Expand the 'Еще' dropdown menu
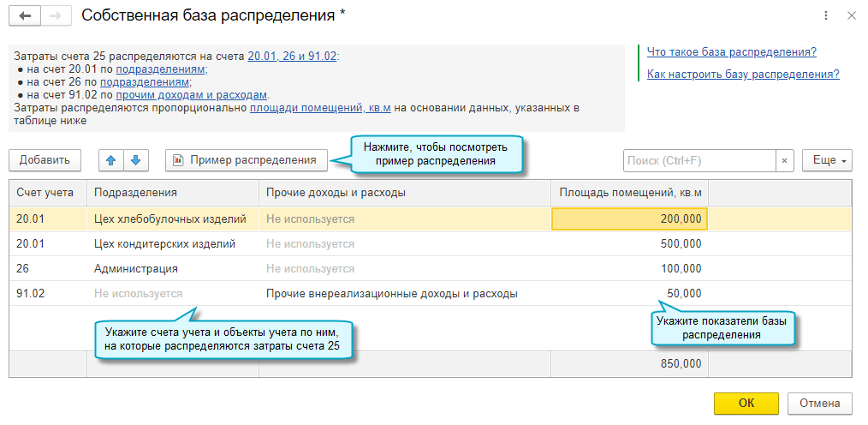Screen dimensions: 868x425 point(827,160)
